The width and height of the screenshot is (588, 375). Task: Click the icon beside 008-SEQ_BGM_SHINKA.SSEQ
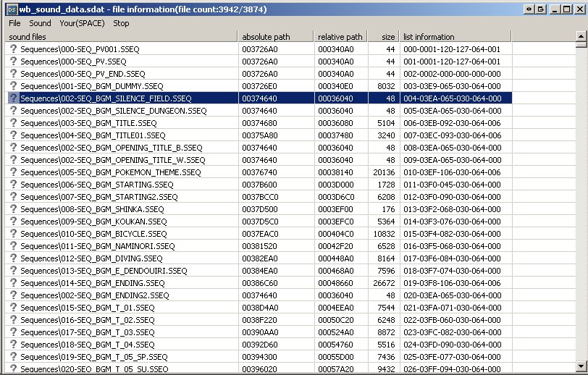tap(12, 209)
